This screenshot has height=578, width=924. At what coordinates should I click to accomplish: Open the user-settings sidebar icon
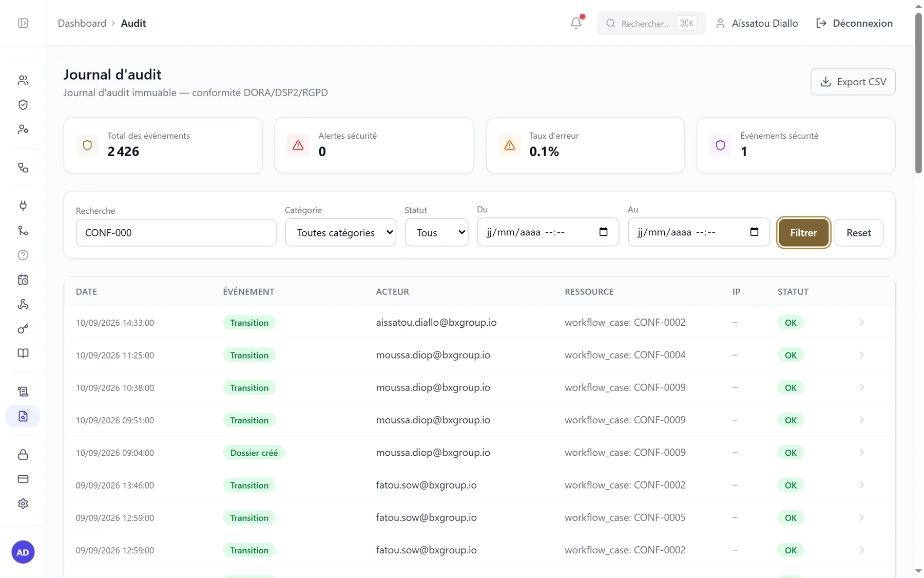23,129
